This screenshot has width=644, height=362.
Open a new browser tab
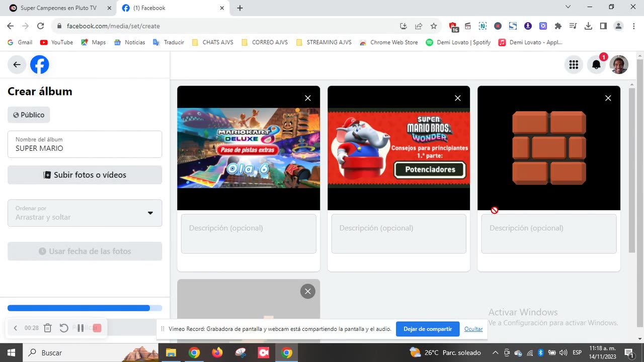click(240, 8)
